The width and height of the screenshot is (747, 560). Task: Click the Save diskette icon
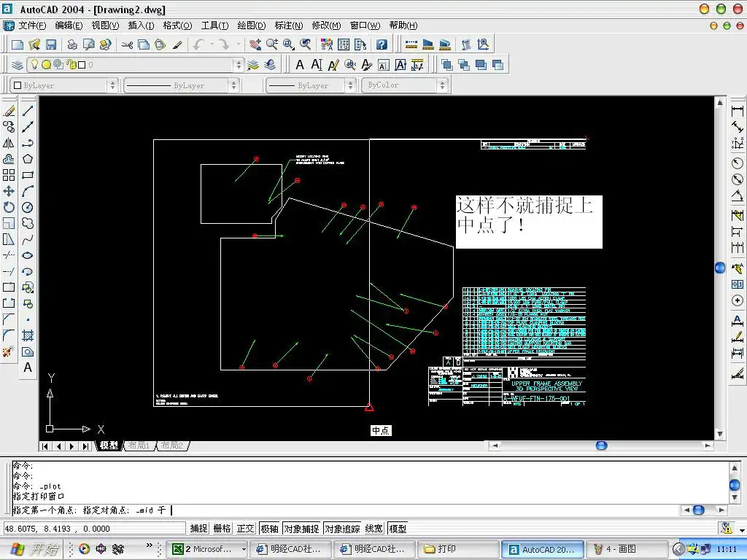51,44
